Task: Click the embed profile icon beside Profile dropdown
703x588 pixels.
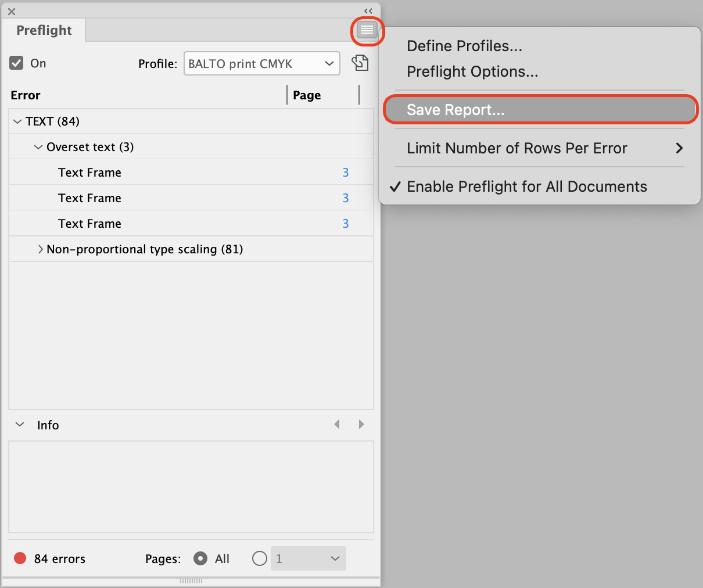Action: pos(360,63)
